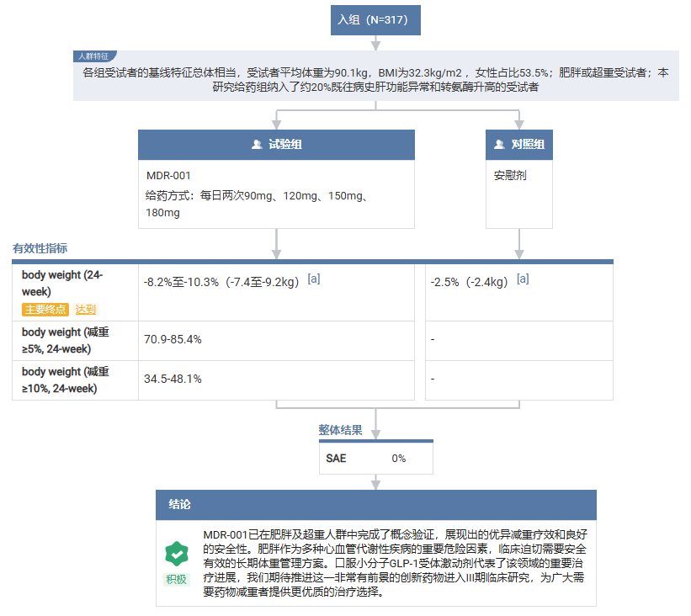Click the 人群特征 label tab

click(94, 56)
